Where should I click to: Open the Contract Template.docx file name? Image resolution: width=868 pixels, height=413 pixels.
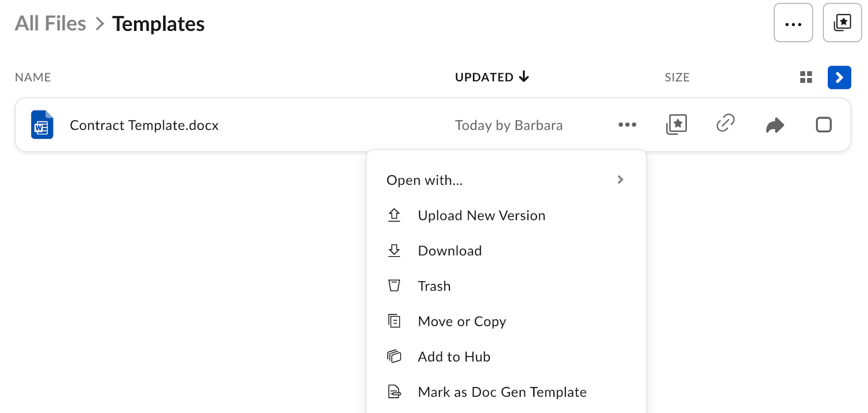tap(144, 125)
